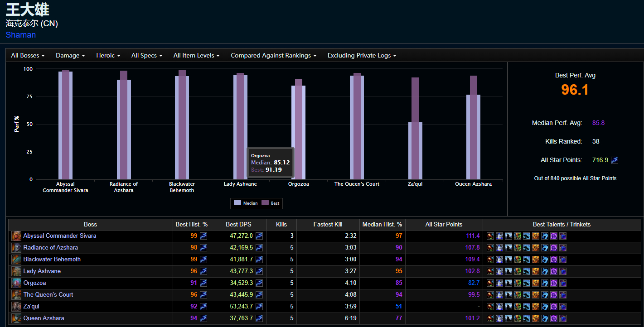The height and width of the screenshot is (327, 644).
Task: Click the Za'qul bar in the chart
Action: (415, 136)
